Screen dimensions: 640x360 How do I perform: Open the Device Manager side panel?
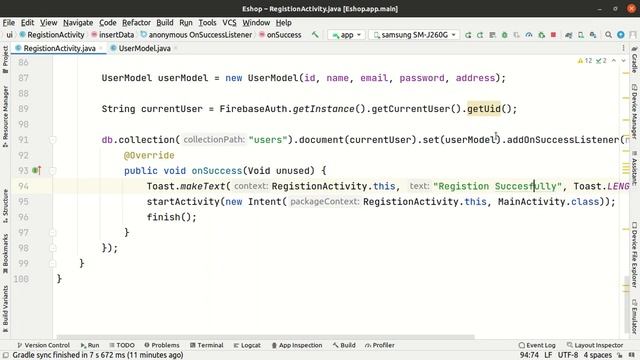(x=634, y=111)
